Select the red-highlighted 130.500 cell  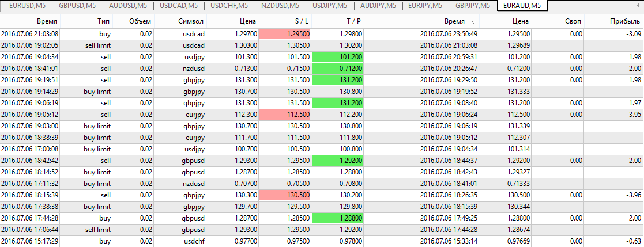285,195
